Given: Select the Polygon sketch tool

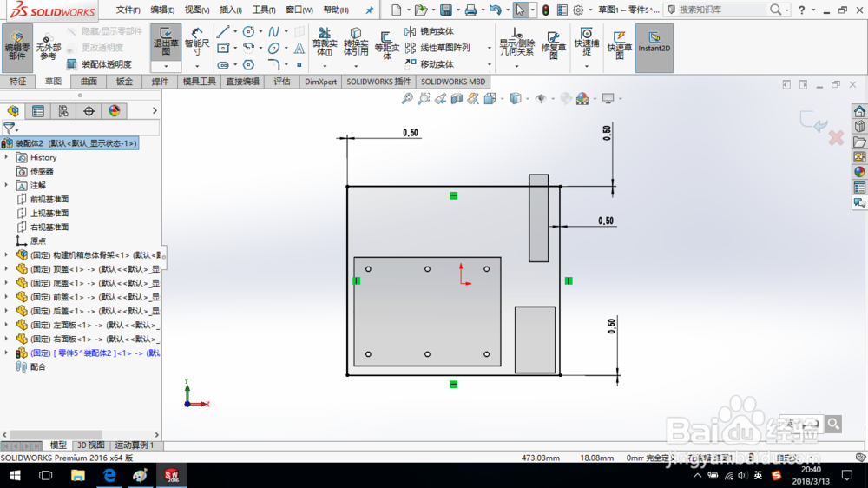Looking at the screenshot, I should pyautogui.click(x=248, y=65).
